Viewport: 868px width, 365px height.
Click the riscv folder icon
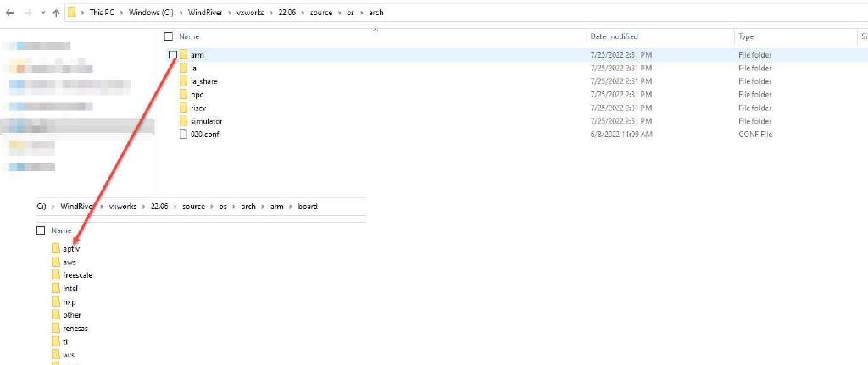click(x=184, y=108)
